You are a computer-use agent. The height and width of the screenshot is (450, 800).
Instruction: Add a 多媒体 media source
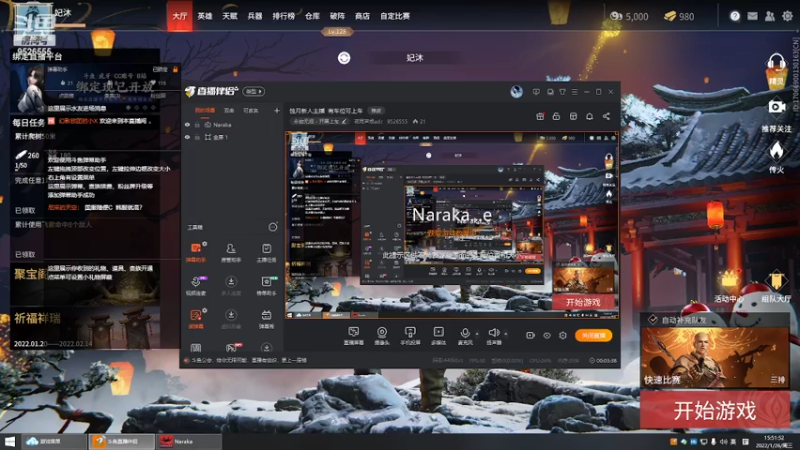438,336
